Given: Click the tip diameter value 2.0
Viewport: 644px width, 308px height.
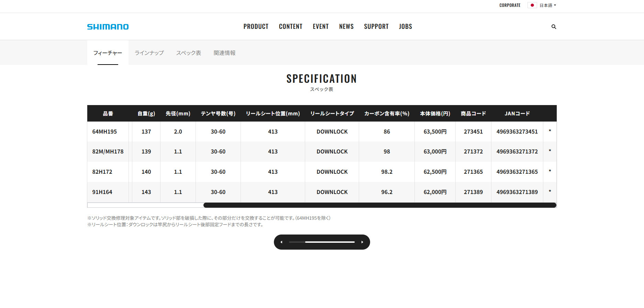Looking at the screenshot, I should 178,132.
